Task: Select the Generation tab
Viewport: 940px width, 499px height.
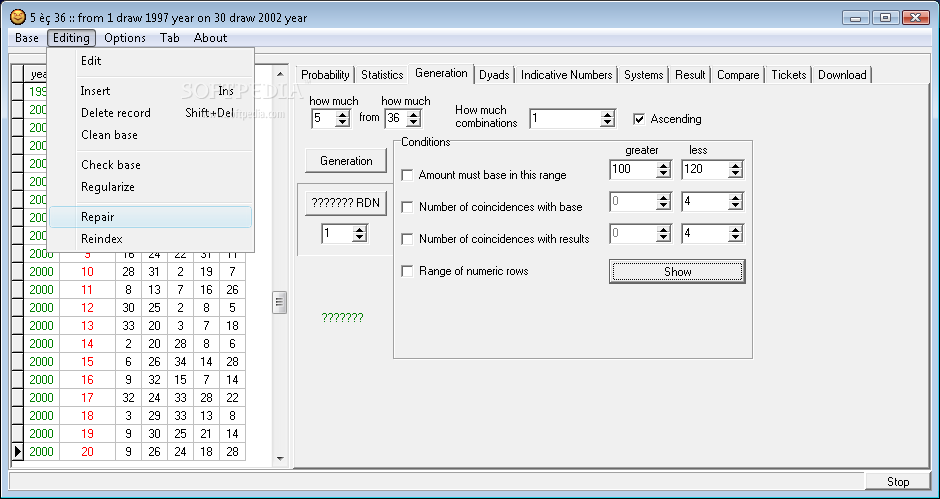Action: pos(441,73)
